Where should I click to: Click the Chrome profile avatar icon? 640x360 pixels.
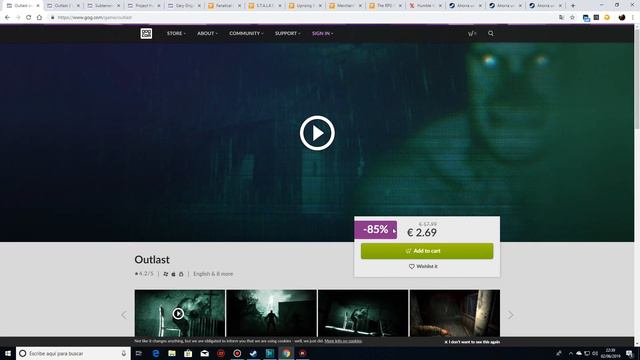click(622, 18)
